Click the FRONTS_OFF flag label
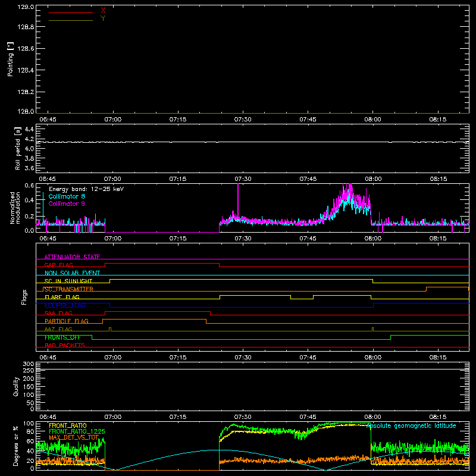 [62, 337]
